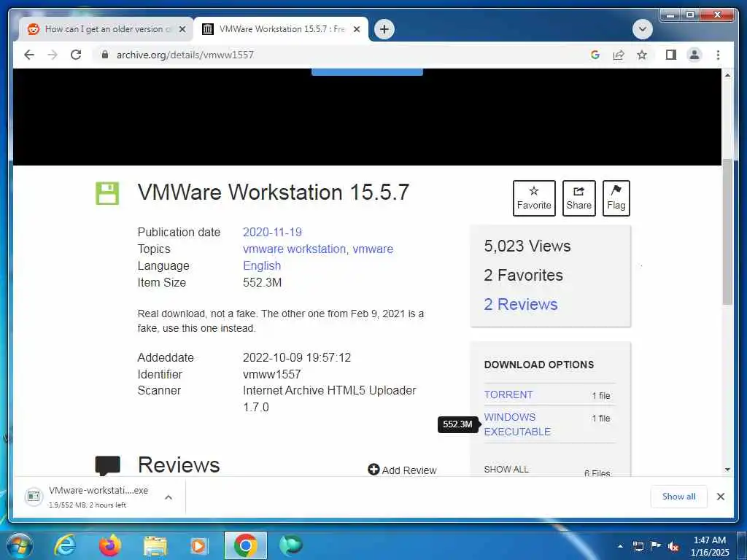Open the Chrome three-dot menu

coord(718,55)
